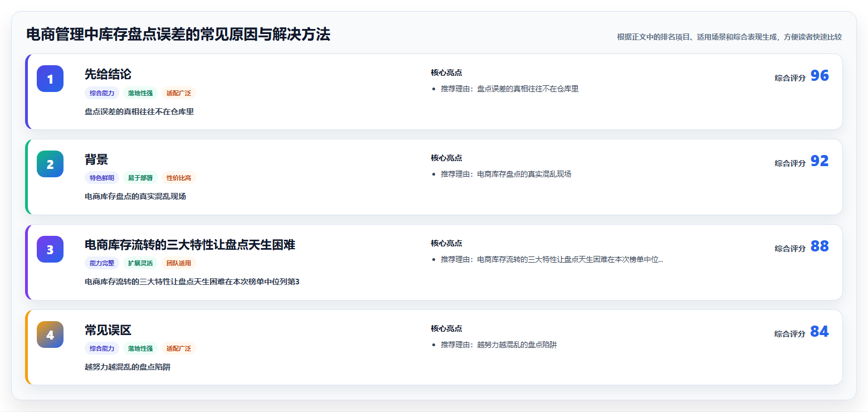
Task: Click the 能力完整 tag
Action: (x=102, y=263)
